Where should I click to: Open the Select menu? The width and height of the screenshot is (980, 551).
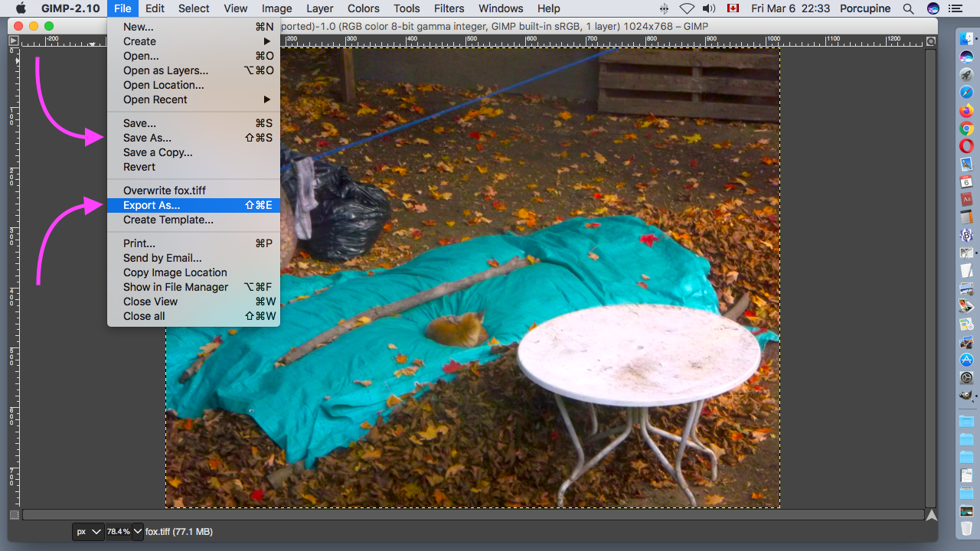[194, 8]
